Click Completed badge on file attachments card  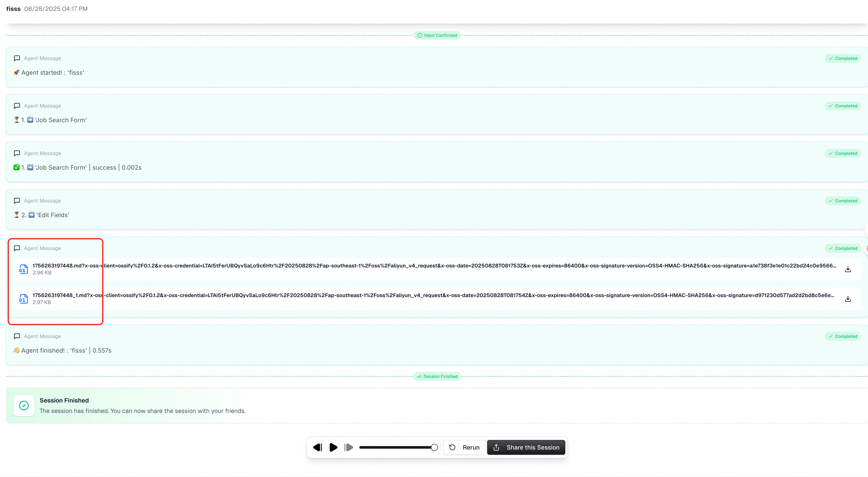coord(843,249)
